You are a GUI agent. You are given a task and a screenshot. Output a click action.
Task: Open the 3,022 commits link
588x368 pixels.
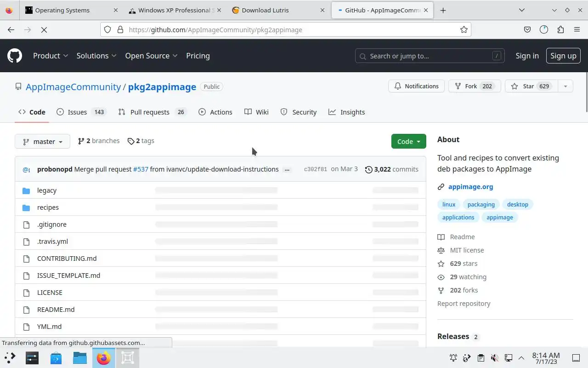pos(392,169)
